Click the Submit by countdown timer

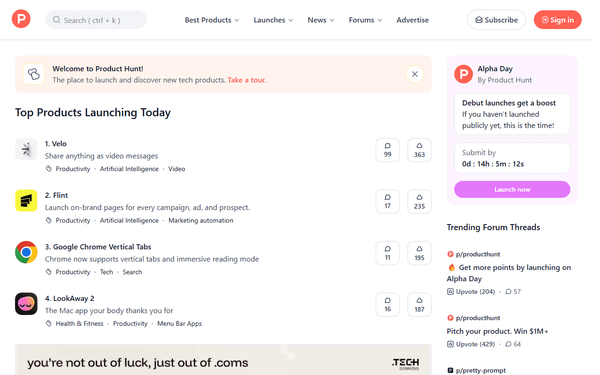click(512, 158)
